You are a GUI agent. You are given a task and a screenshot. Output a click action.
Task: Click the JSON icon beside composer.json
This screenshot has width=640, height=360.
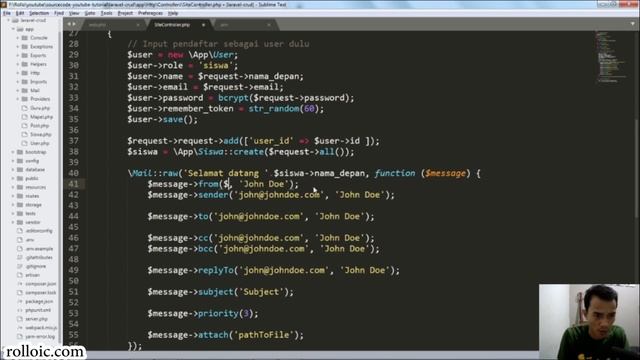pos(20,284)
